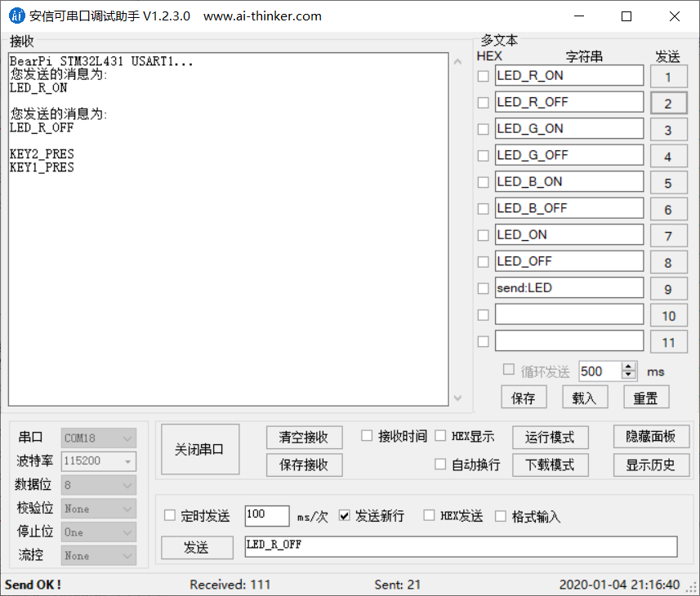This screenshot has width=700, height=596.
Task: Toggle HEX checkbox for LED_OFF row
Action: [x=483, y=262]
